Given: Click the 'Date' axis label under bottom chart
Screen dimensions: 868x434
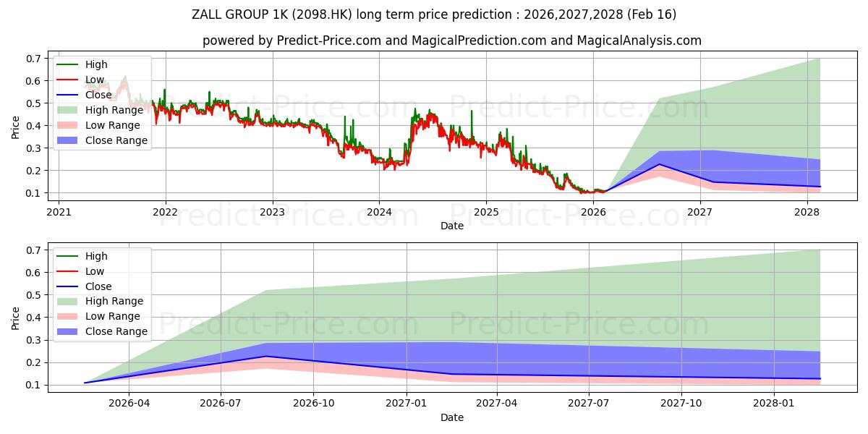Looking at the screenshot, I should [452, 417].
